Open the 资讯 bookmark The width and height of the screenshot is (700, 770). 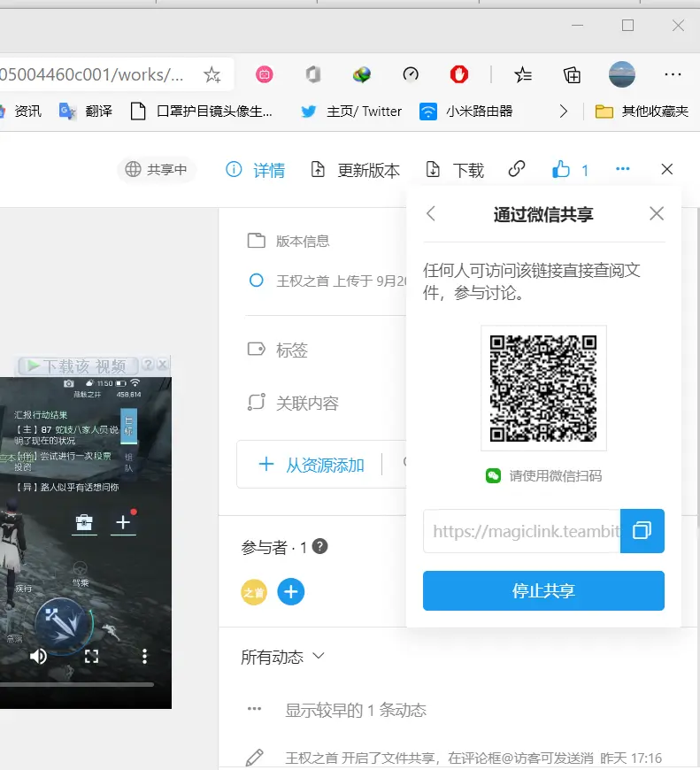(21, 112)
